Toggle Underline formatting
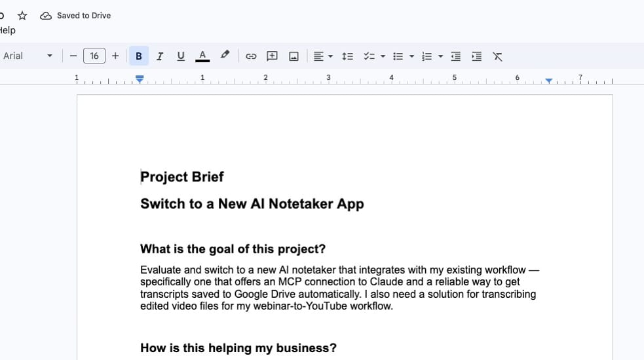The height and width of the screenshot is (360, 644). (181, 56)
